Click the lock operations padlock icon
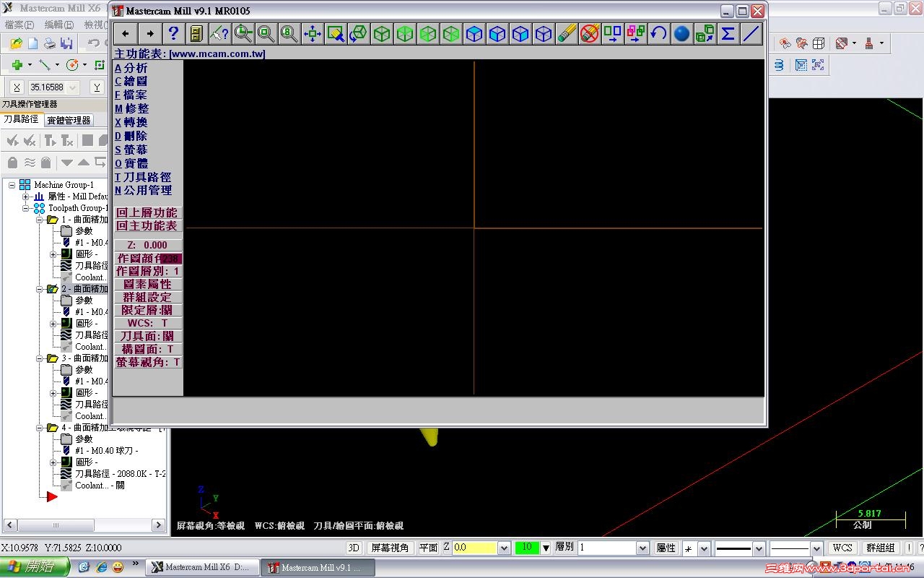 tap(13, 163)
